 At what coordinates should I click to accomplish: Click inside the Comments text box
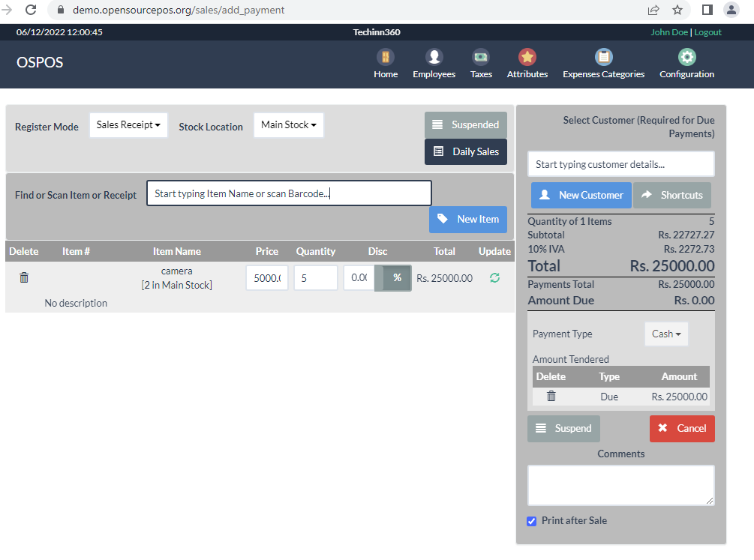pyautogui.click(x=620, y=484)
